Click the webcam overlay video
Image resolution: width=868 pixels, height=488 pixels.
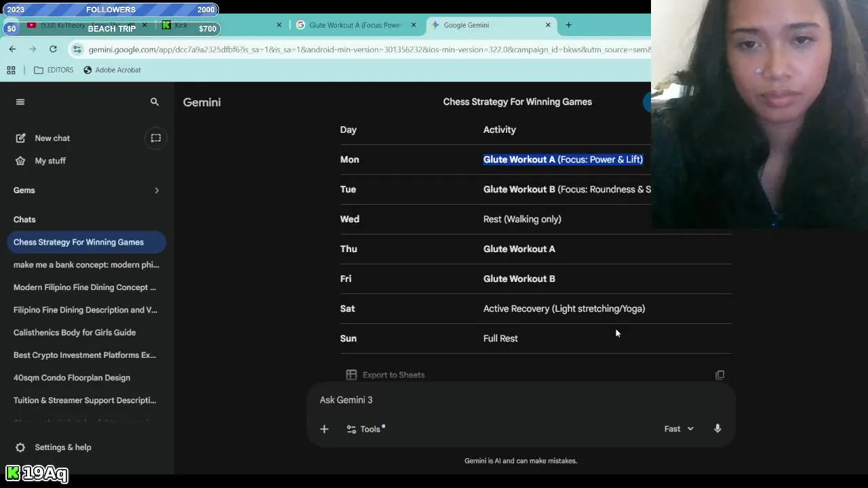[759, 114]
